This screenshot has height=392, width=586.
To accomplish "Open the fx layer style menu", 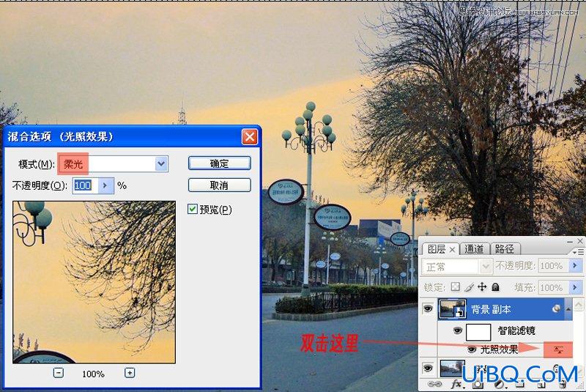I will (x=456, y=384).
